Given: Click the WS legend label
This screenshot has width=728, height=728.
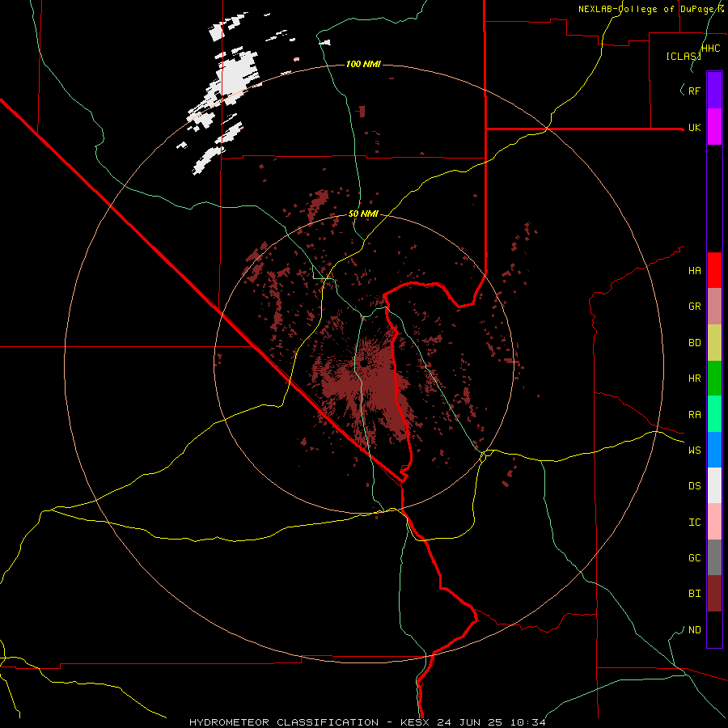Looking at the screenshot, I should pos(694,450).
